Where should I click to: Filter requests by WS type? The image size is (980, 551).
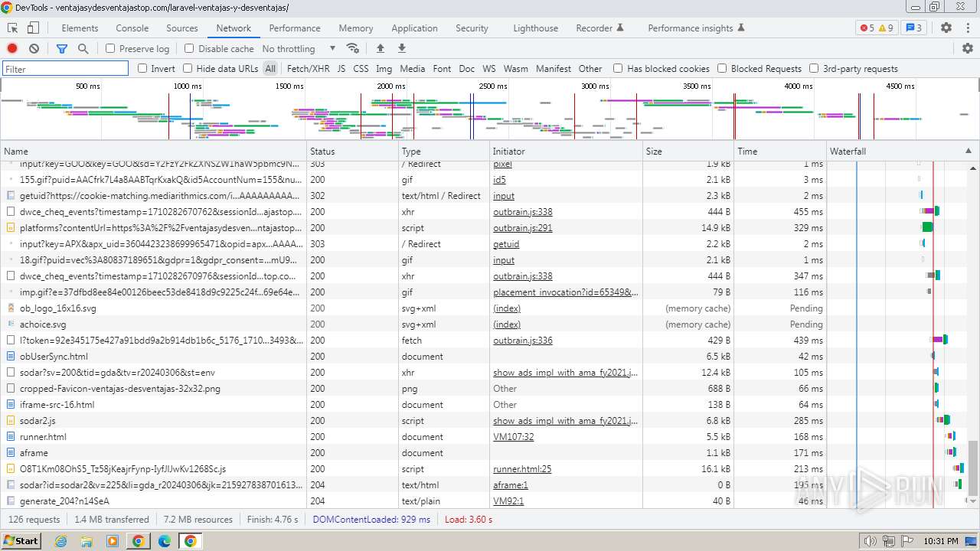pyautogui.click(x=489, y=68)
